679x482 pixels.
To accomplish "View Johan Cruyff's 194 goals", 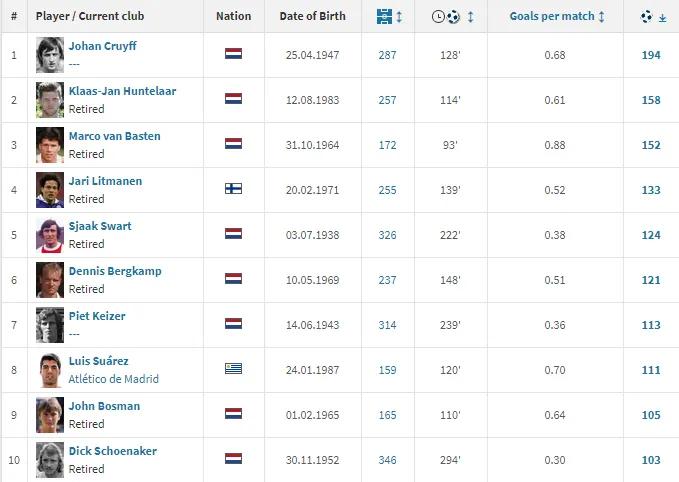I will [x=651, y=54].
